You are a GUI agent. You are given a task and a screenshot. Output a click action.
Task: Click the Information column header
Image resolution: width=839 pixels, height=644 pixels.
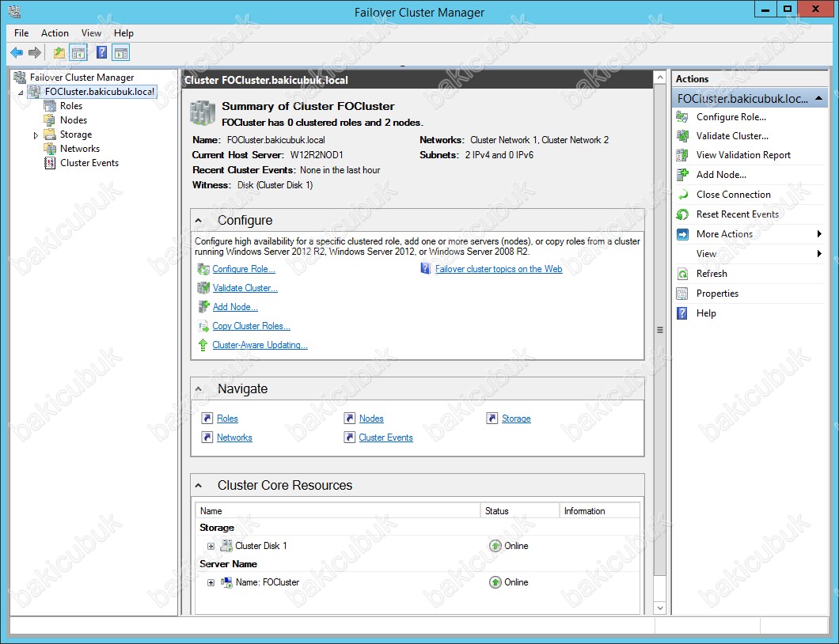(599, 511)
